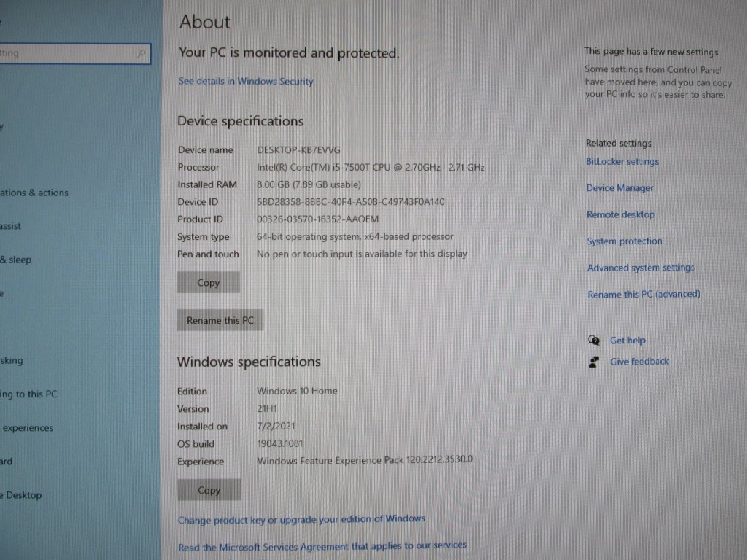Click the Device ID value 5BD28358
Image resolution: width=747 pixels, height=560 pixels.
click(x=351, y=202)
